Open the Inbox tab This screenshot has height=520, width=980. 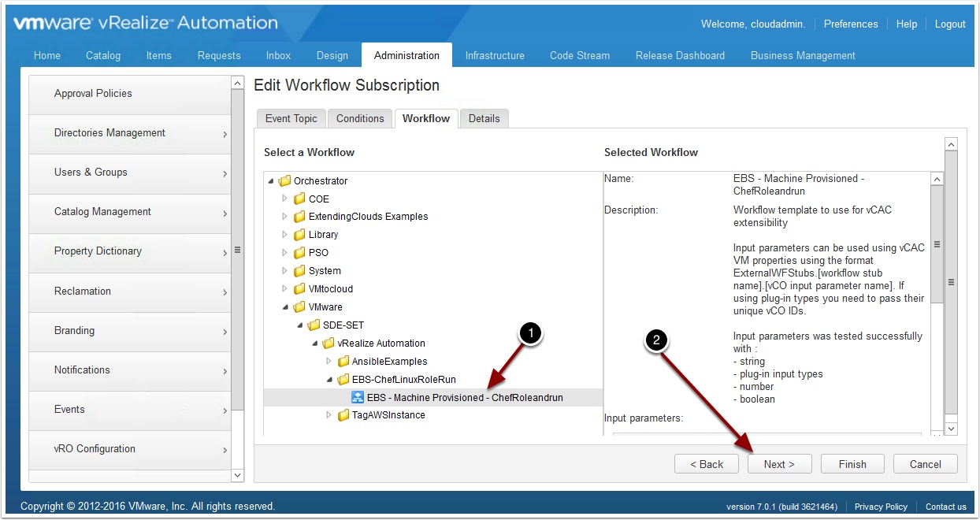[278, 56]
